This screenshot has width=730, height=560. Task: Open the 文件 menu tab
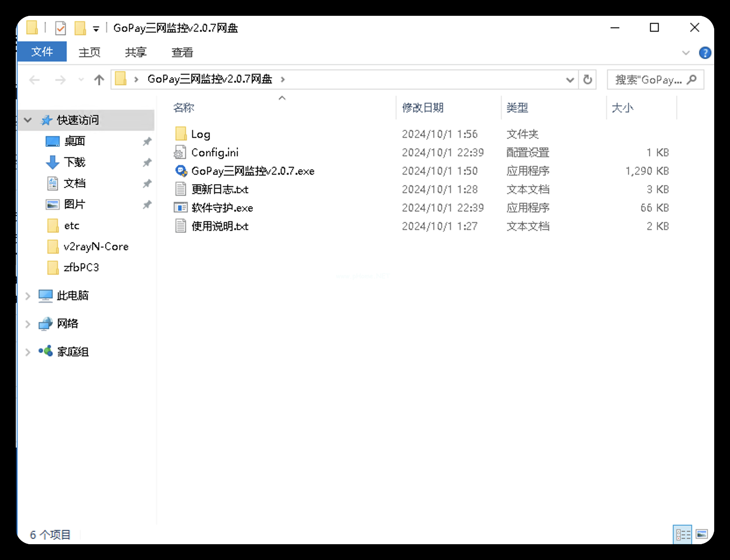point(42,52)
